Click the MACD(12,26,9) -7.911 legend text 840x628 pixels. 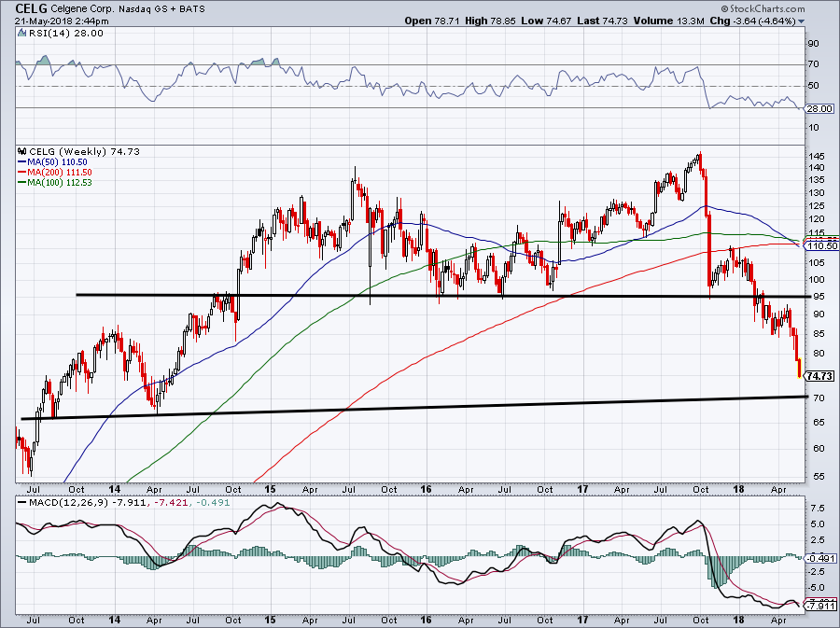pyautogui.click(x=90, y=503)
